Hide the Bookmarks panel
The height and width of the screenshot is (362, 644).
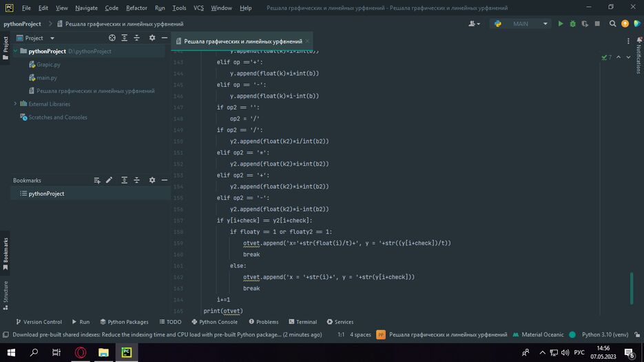tap(165, 180)
